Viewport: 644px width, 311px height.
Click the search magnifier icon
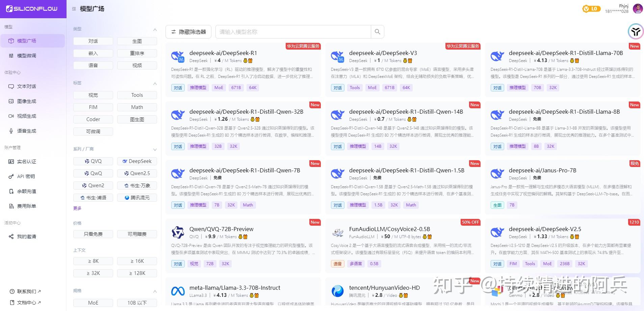pos(377,32)
